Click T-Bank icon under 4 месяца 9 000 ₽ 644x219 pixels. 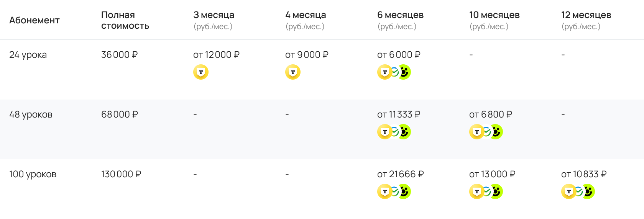(x=293, y=72)
